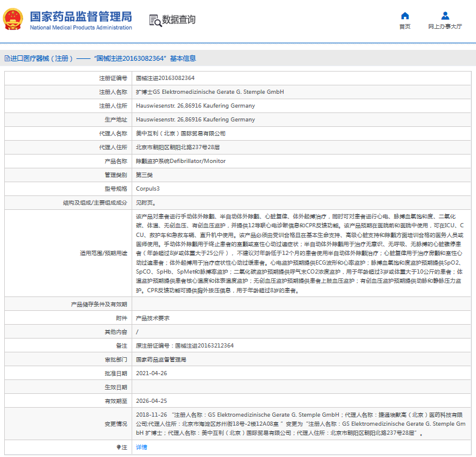Click 变更情况 label
476x457 pixels.
tap(116, 424)
